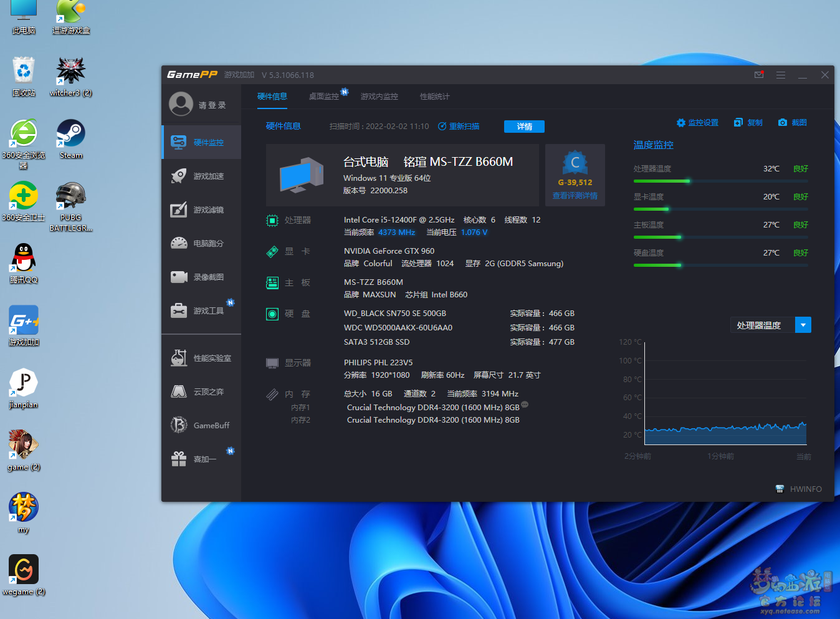Open the 查看评测详情 score details link
840x619 pixels.
point(575,196)
